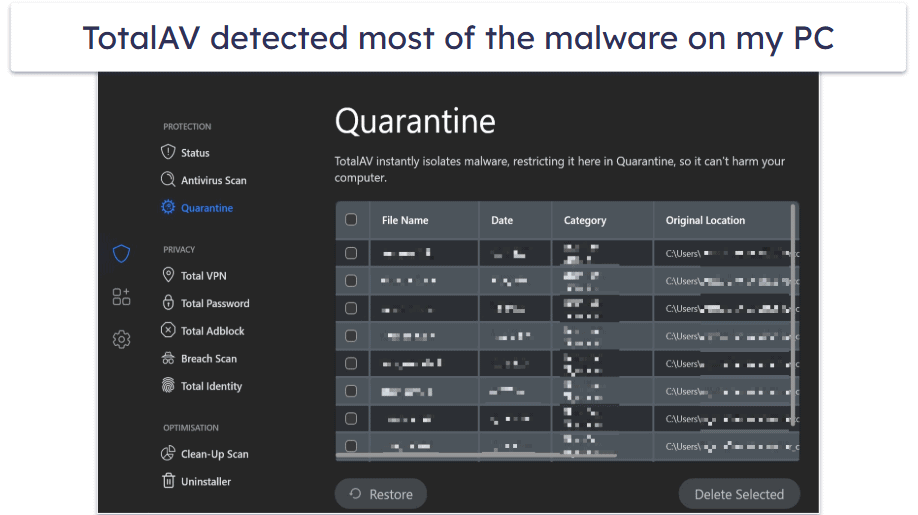Viewport: 918px width, 515px height.
Task: Open the settings gear icon
Action: coord(121,339)
